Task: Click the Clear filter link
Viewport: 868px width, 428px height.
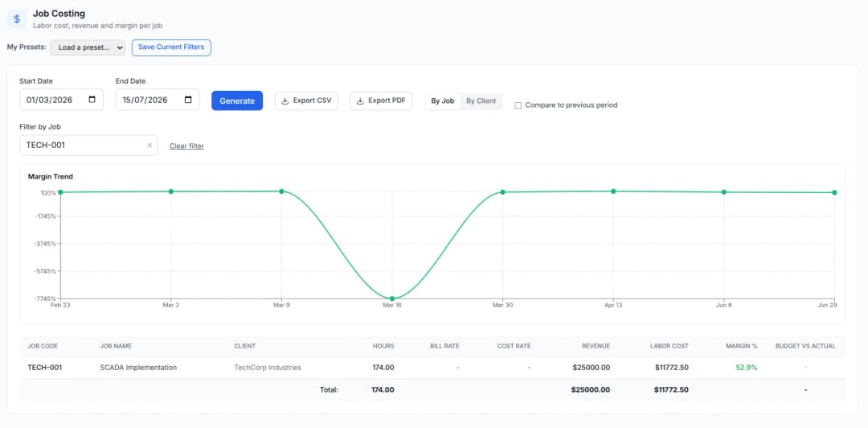Action: (x=186, y=146)
